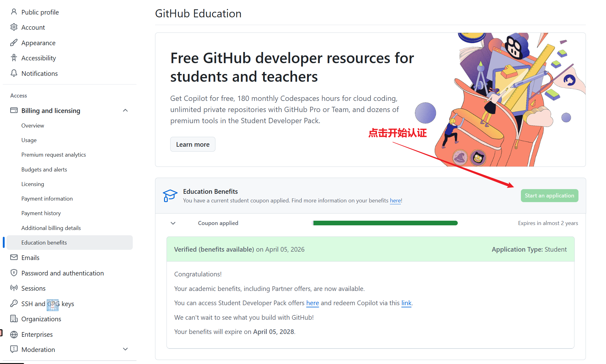The image size is (606, 364).
Task: Click the Accessibility figure icon
Action: (x=14, y=58)
